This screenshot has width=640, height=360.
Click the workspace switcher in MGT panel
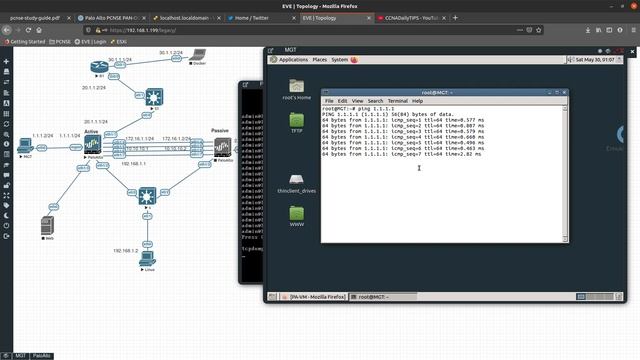click(595, 297)
